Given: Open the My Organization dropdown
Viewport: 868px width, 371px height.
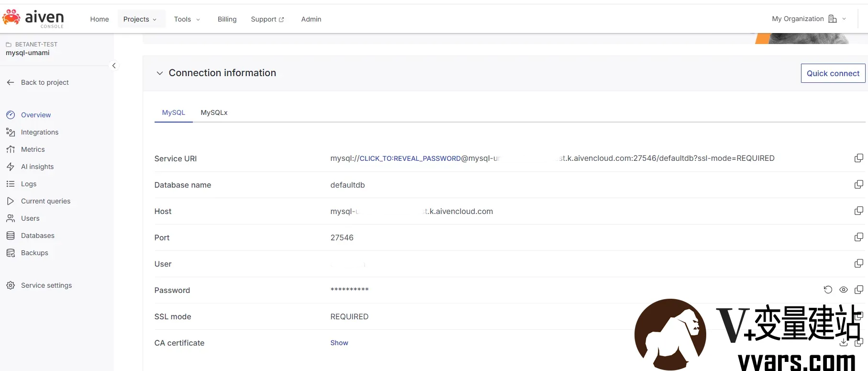Looking at the screenshot, I should [x=809, y=19].
